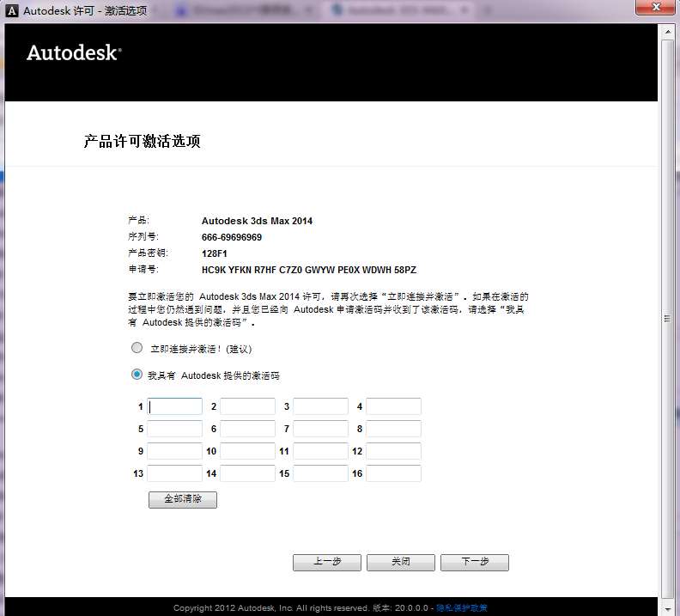
Task: Click the scrollbar up arrow
Action: [x=667, y=32]
